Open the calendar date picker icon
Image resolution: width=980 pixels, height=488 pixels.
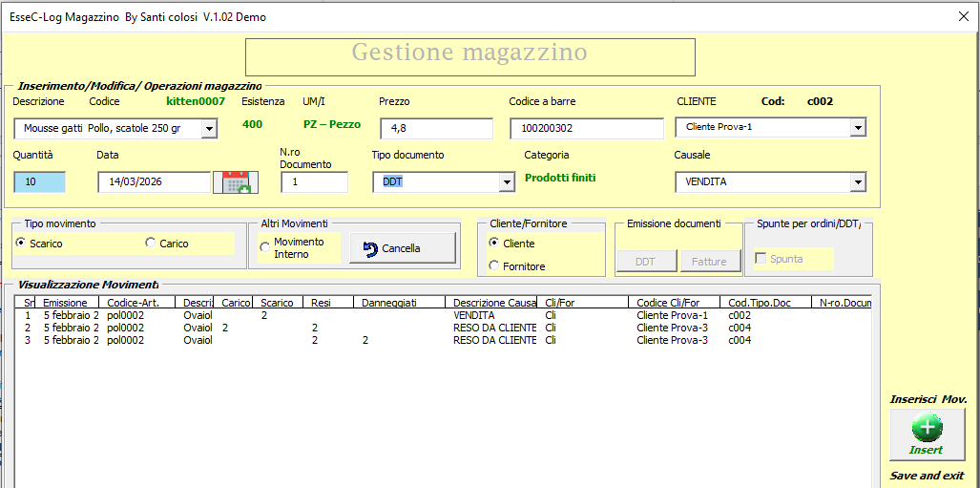tap(235, 182)
